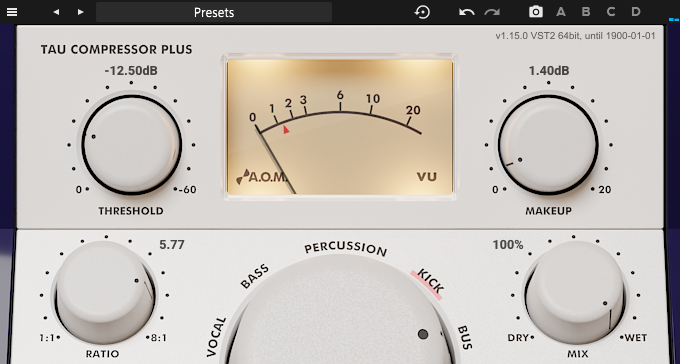
Task: Click the 20 mark on the makeup knob
Action: (605, 190)
